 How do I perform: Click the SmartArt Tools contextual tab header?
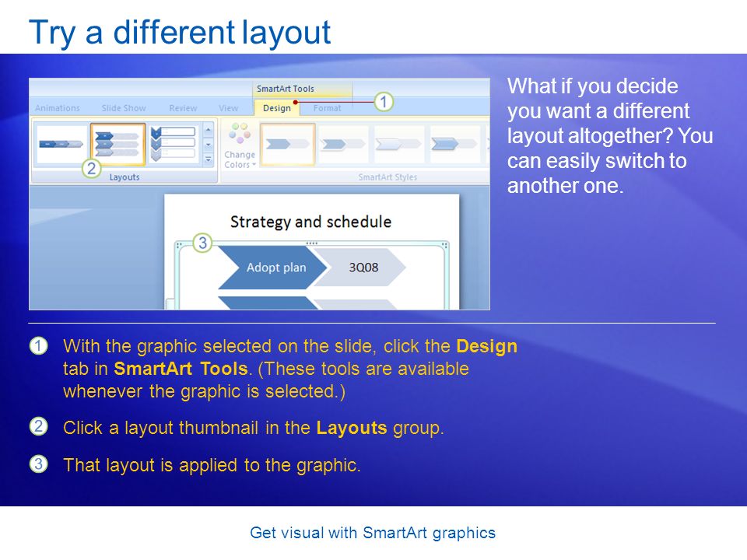tap(286, 89)
